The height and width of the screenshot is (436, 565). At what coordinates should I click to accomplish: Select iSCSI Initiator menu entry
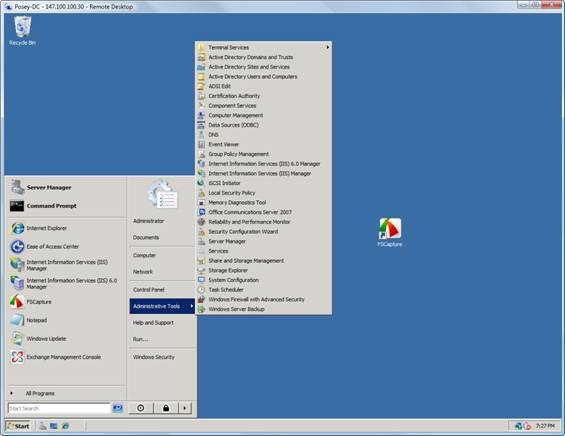click(263, 183)
